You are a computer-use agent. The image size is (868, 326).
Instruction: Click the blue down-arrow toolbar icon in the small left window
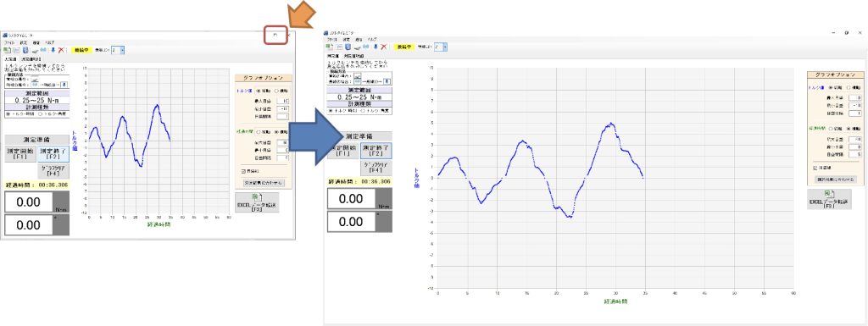tap(53, 50)
